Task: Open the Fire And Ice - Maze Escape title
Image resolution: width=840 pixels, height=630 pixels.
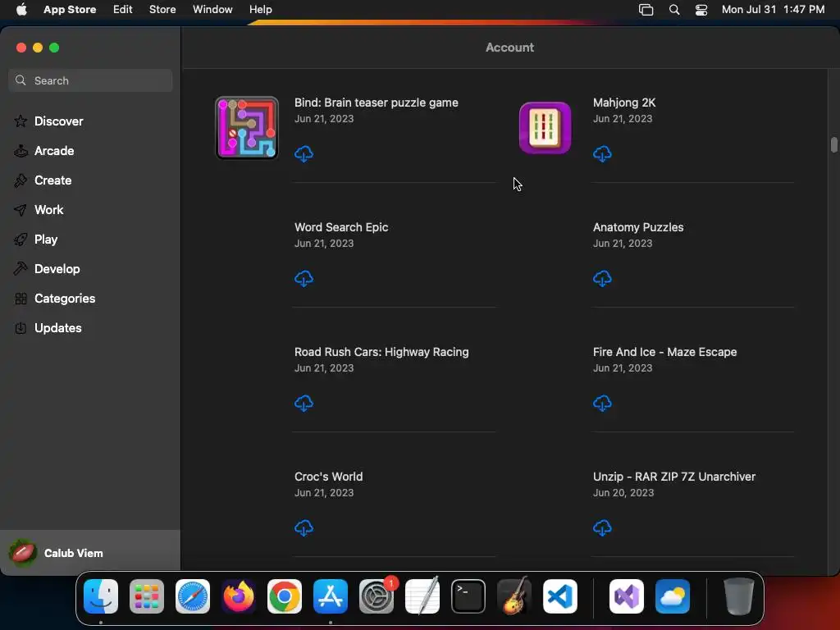Action: point(664,352)
